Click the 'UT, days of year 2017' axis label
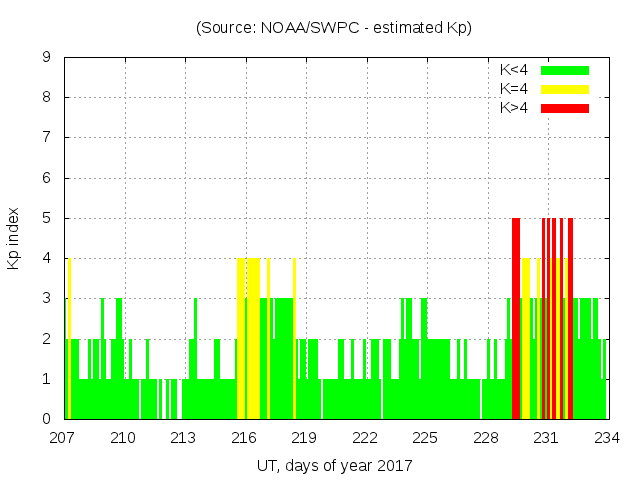This screenshot has height=480, width=640. [x=334, y=466]
